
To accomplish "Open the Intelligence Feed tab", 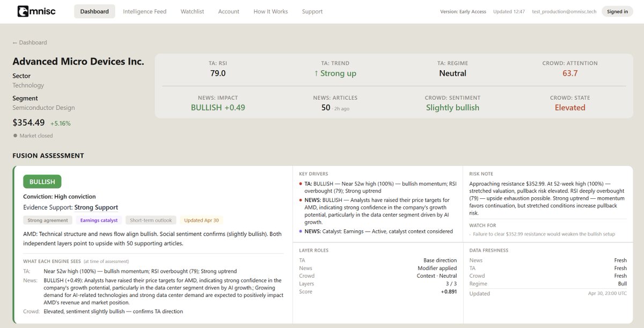I will pyautogui.click(x=145, y=11).
